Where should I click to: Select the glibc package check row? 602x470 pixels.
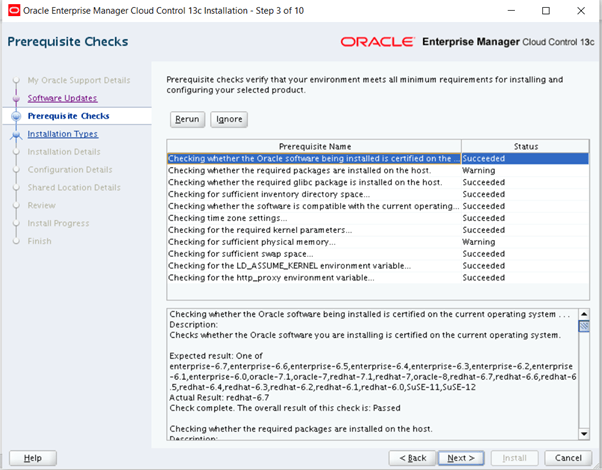[x=313, y=182]
